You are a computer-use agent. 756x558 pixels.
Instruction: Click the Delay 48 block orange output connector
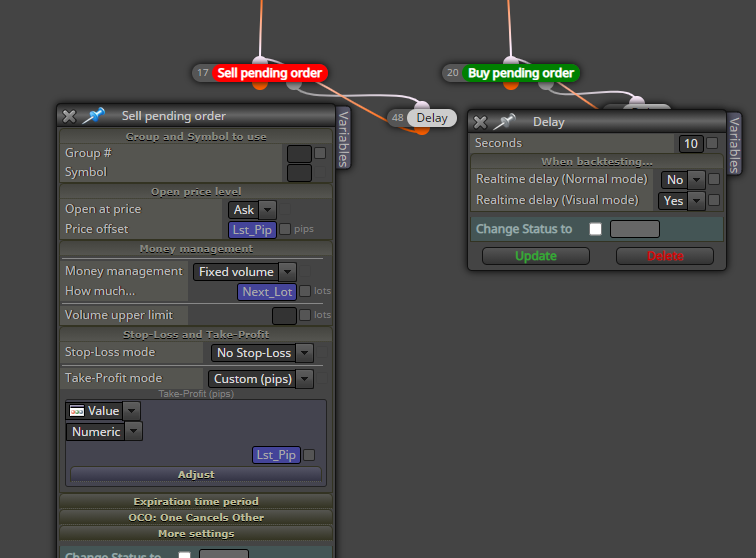click(x=422, y=131)
